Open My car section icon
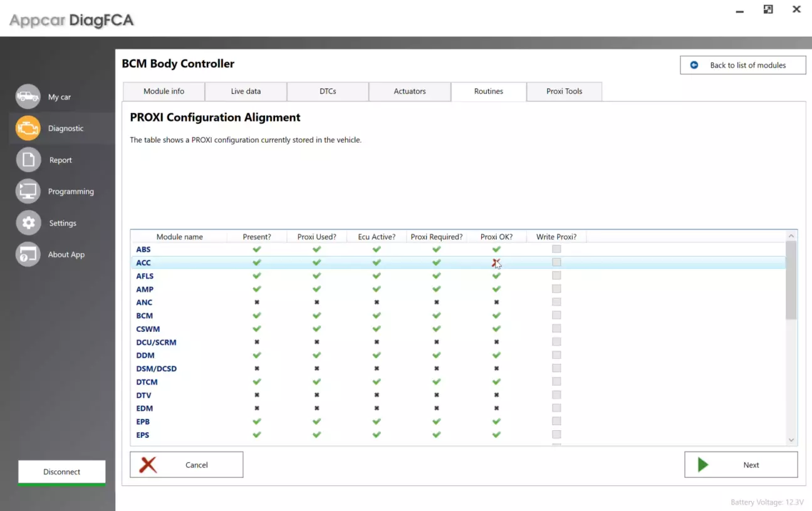This screenshot has height=511, width=812. coord(28,96)
